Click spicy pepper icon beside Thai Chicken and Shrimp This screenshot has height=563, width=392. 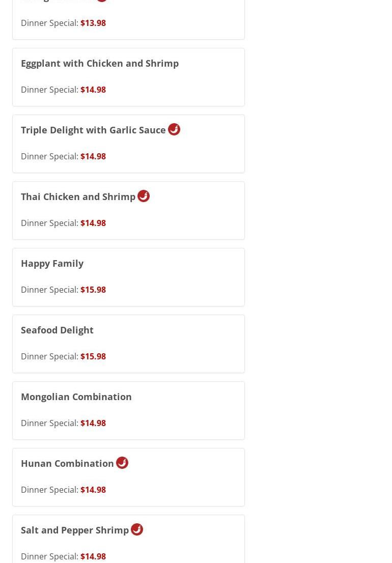[144, 196]
